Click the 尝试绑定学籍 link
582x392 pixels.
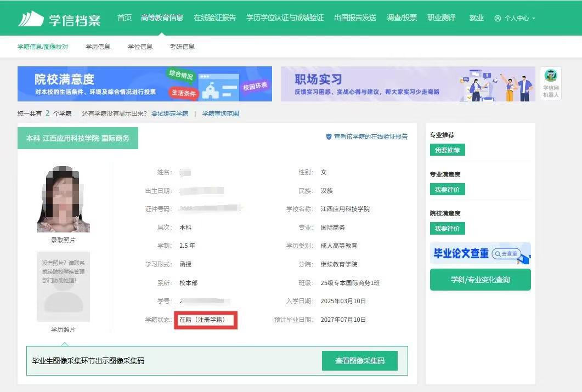[169, 113]
